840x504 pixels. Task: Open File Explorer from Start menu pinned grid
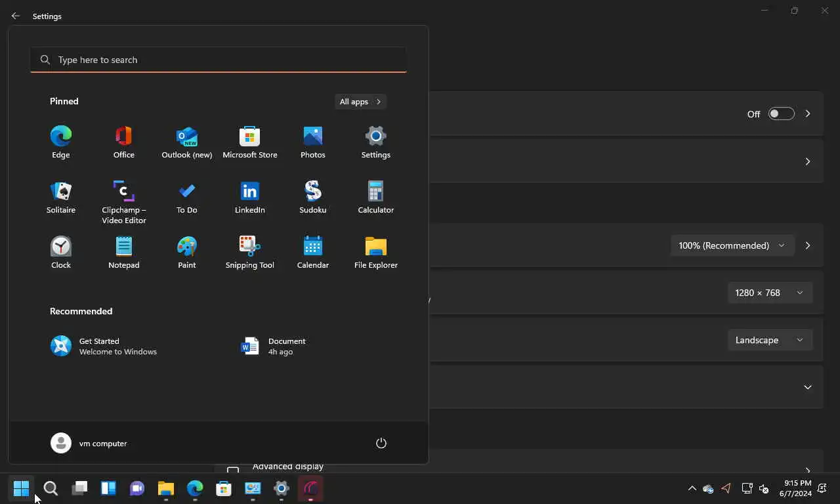376,253
